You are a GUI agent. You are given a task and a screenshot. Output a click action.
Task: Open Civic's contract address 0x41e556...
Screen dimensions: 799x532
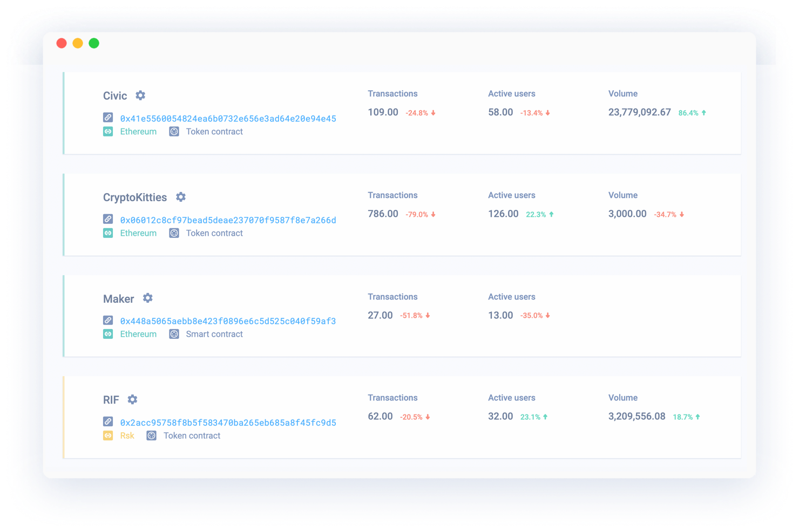point(228,118)
